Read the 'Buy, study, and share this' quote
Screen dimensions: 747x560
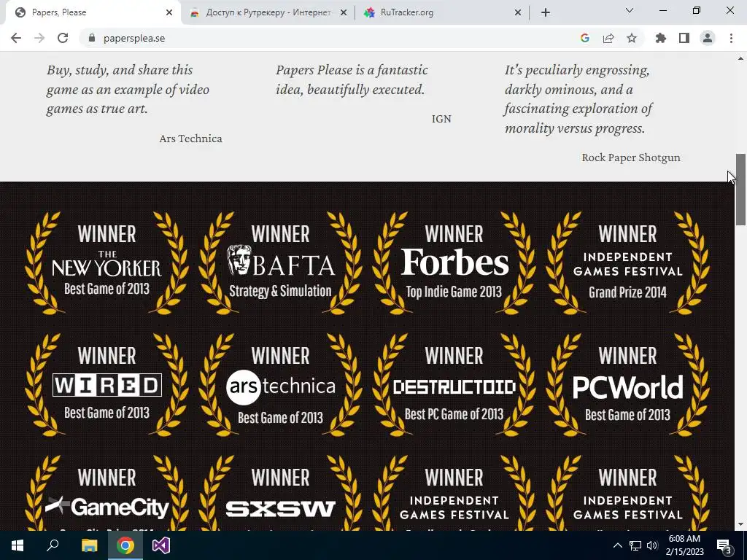pyautogui.click(x=128, y=90)
